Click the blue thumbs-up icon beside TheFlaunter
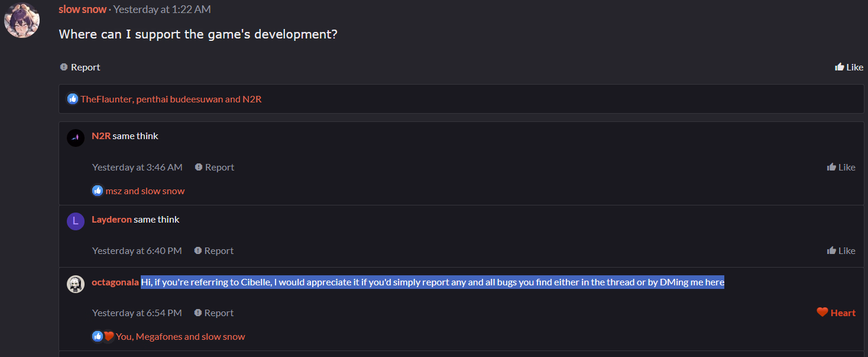The width and height of the screenshot is (868, 357). click(73, 99)
